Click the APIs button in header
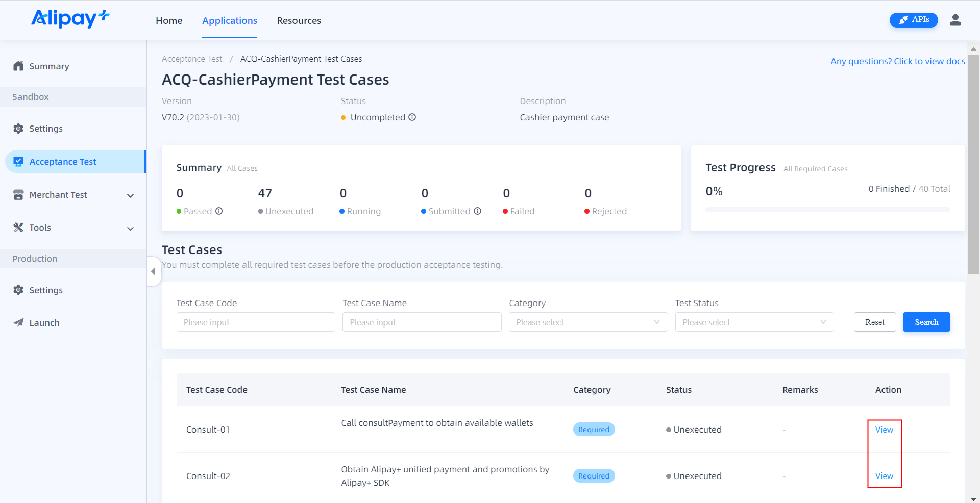 click(913, 20)
